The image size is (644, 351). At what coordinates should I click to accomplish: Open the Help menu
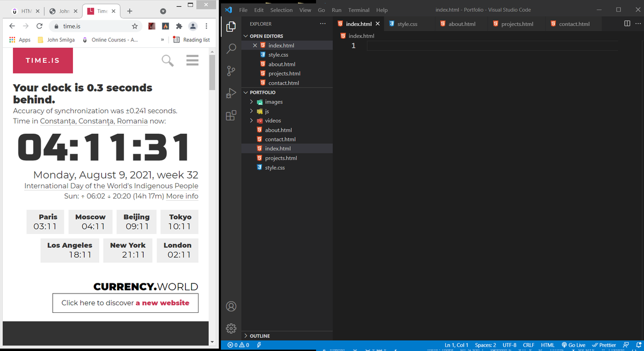(x=382, y=10)
